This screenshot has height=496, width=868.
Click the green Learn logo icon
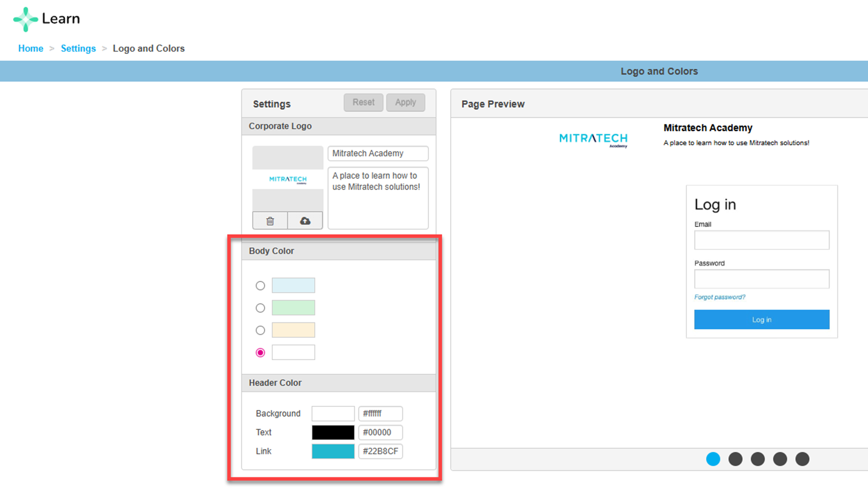coord(25,19)
